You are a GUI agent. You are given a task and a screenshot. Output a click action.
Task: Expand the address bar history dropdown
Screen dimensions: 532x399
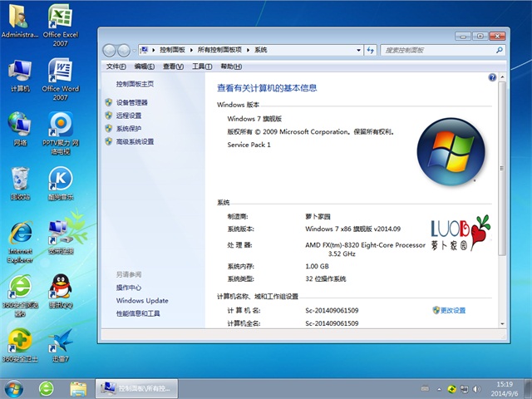[358, 50]
